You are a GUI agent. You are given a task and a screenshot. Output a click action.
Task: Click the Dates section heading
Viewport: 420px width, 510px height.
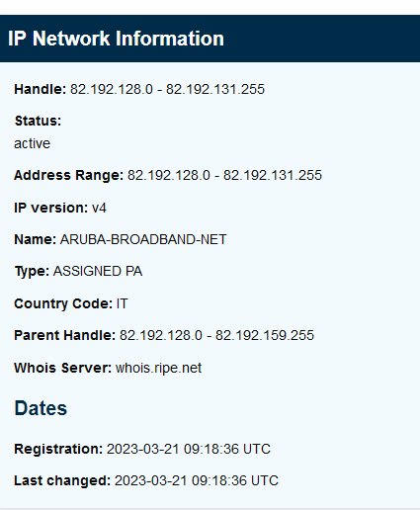(x=41, y=408)
